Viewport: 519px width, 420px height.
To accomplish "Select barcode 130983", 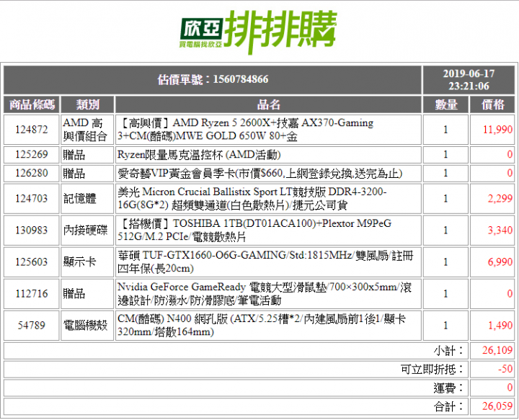I will tap(32, 231).
